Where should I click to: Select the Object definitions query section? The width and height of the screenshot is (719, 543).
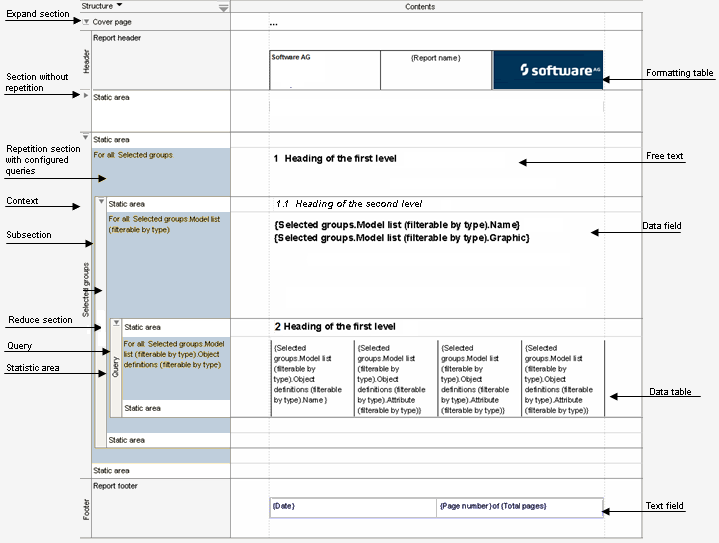click(176, 368)
